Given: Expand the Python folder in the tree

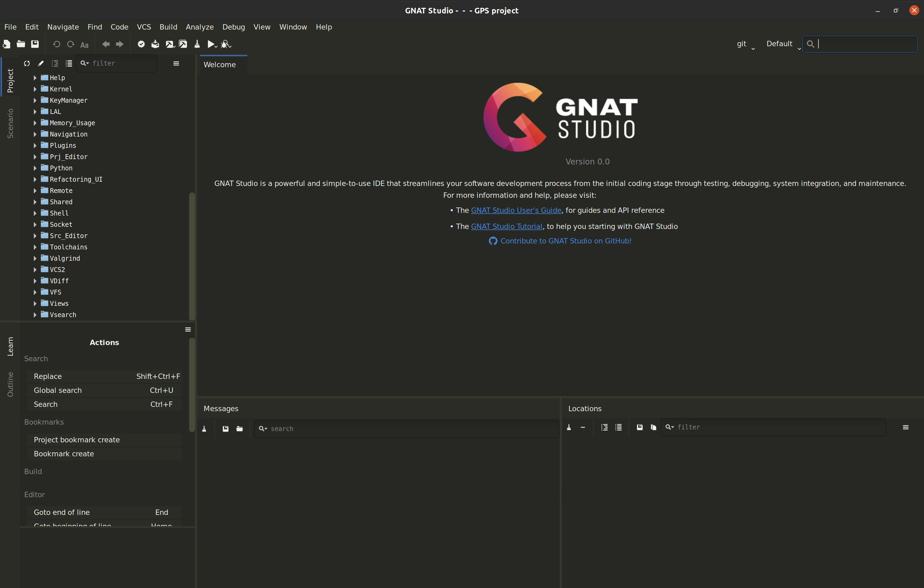Looking at the screenshot, I should click(35, 168).
